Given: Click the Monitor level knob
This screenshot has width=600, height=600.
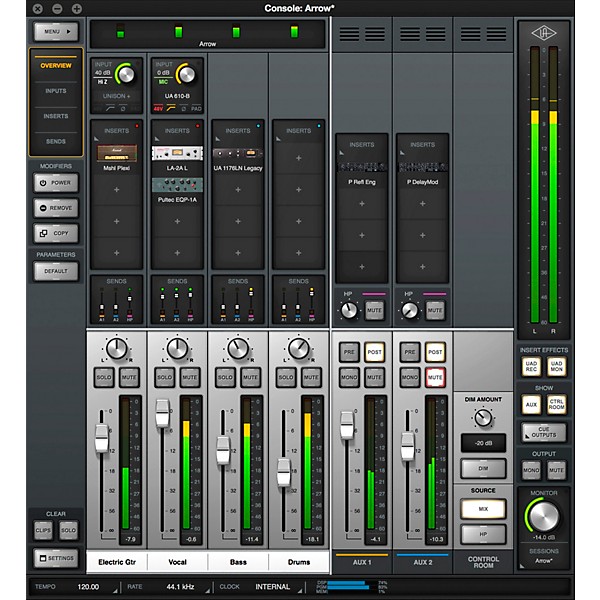Looking at the screenshot, I should [x=544, y=516].
